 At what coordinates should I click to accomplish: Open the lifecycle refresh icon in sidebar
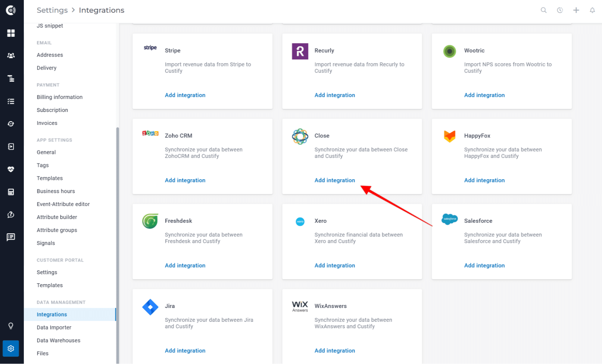(11, 124)
